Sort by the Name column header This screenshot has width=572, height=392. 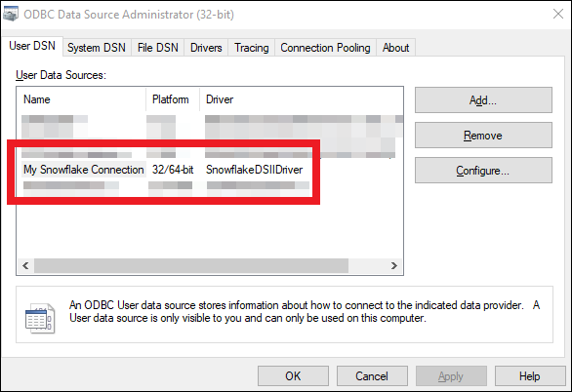pyautogui.click(x=81, y=99)
